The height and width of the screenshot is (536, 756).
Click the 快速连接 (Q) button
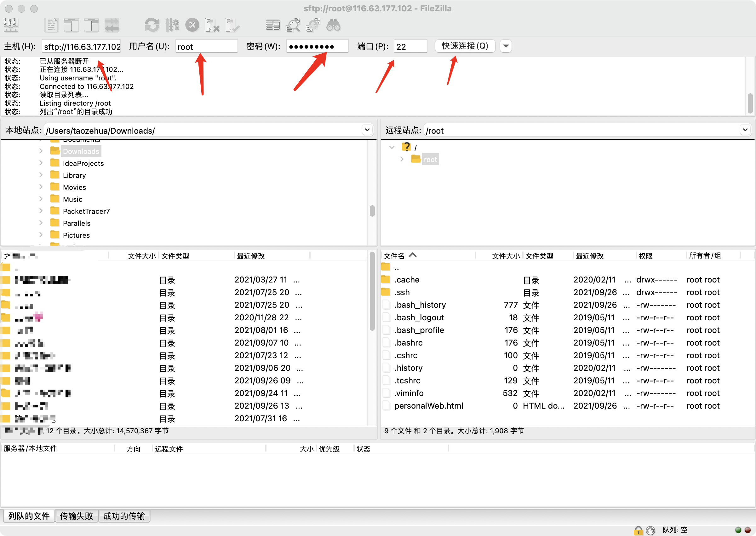[465, 46]
